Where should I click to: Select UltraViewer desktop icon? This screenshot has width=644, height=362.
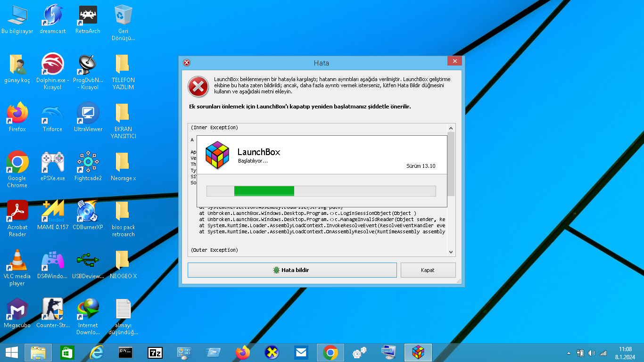point(88,117)
